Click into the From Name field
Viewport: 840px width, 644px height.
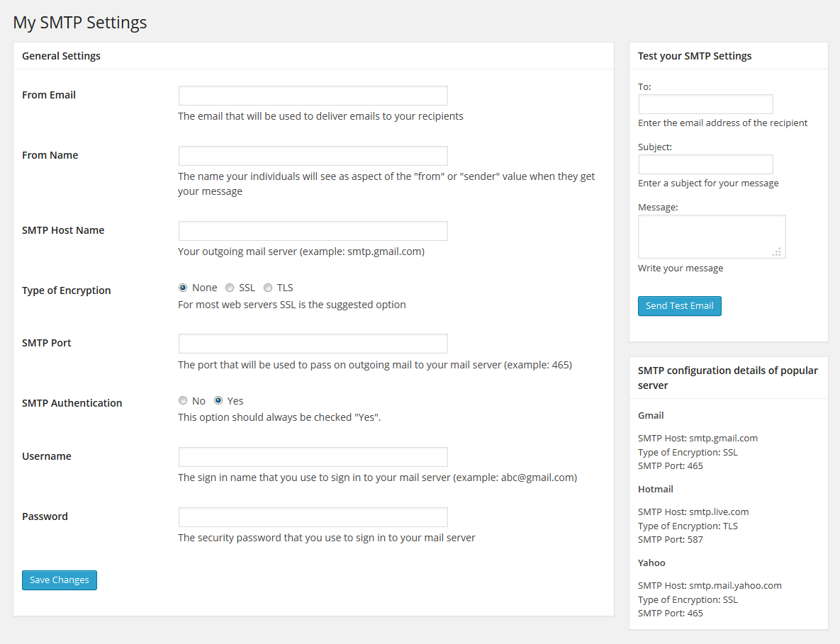[x=313, y=156]
